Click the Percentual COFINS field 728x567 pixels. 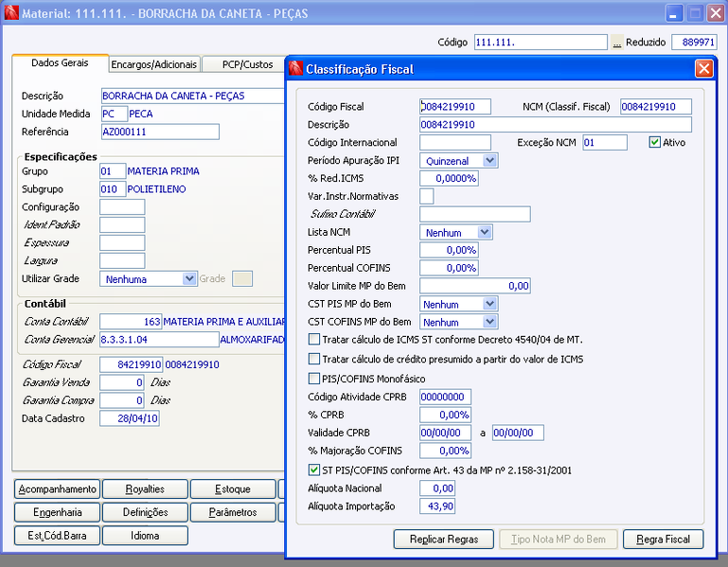pyautogui.click(x=449, y=268)
